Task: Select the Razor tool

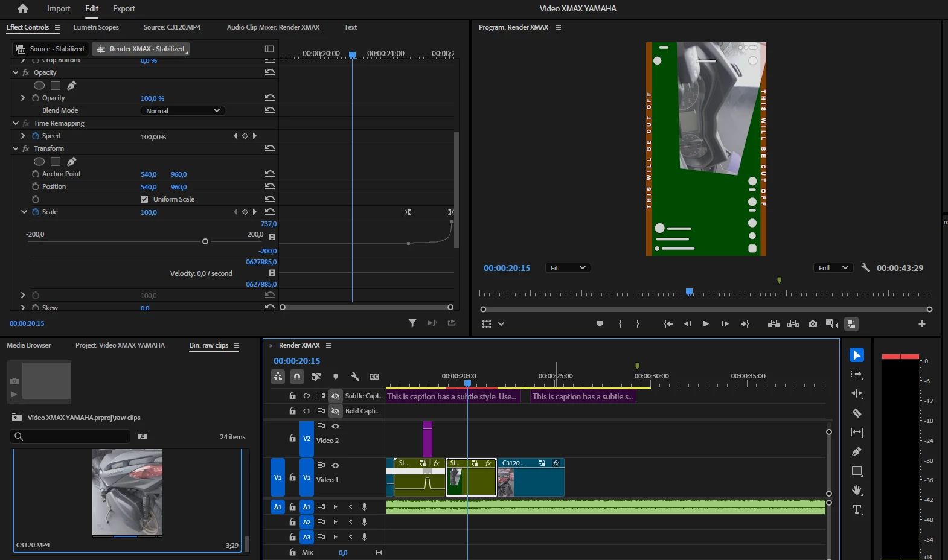Action: click(x=856, y=413)
